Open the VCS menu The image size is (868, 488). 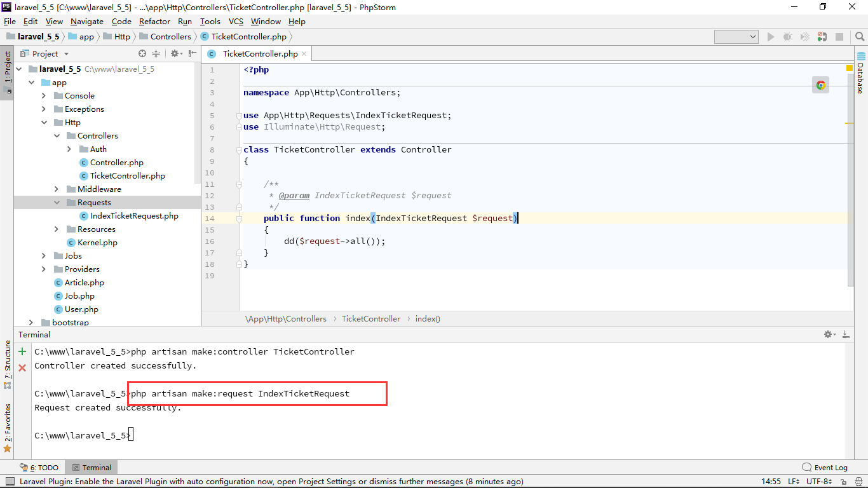point(236,22)
